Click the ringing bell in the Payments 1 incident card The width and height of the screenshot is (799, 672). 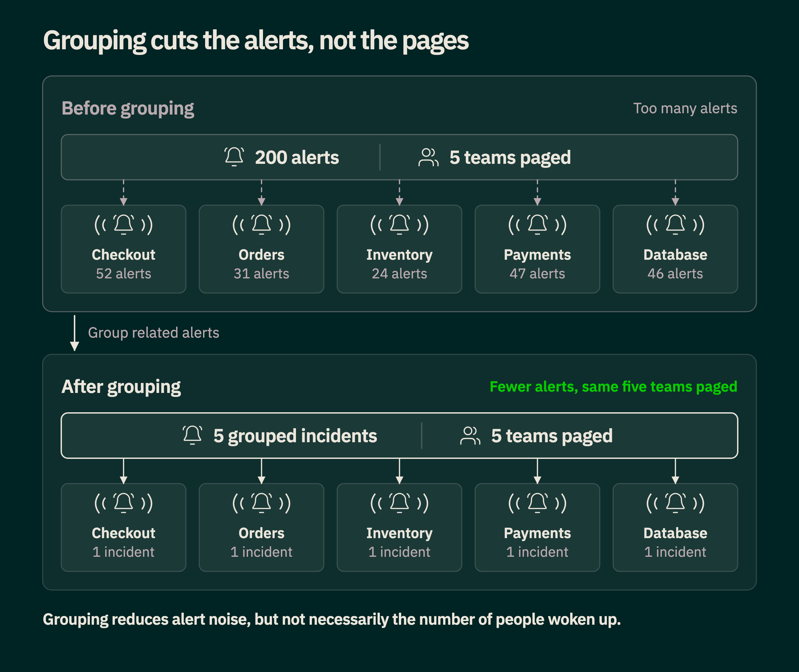[x=537, y=503]
